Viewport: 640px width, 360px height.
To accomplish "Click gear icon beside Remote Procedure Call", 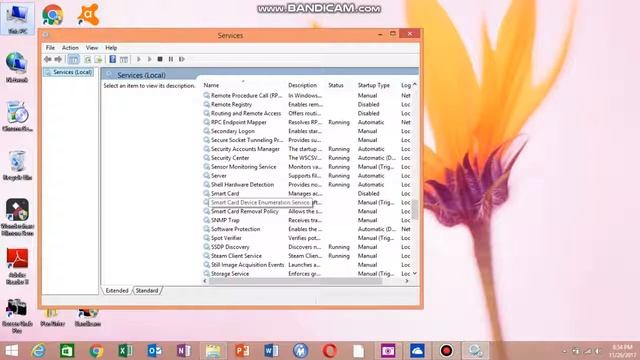I will tap(207, 96).
